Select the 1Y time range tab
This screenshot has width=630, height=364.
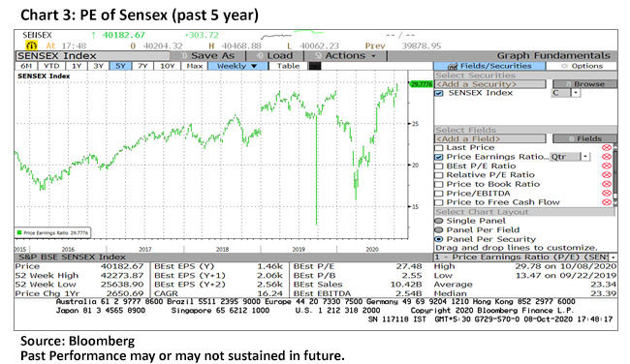click(76, 66)
